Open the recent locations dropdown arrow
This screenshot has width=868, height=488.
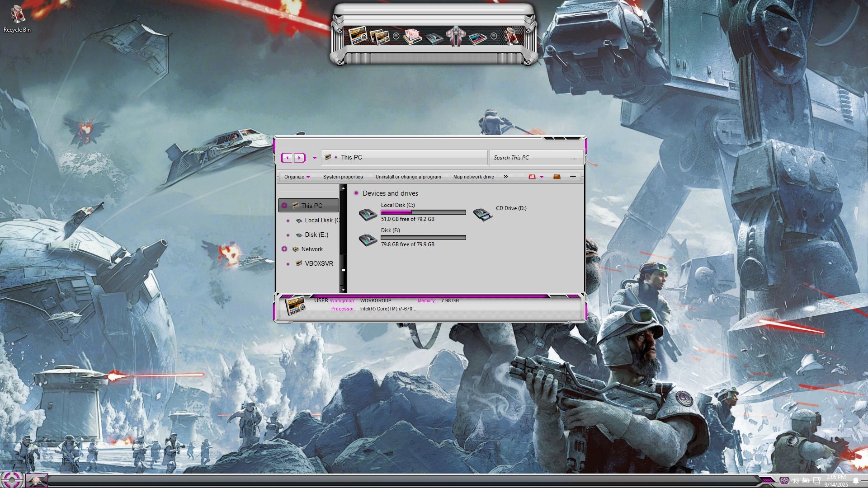click(315, 158)
